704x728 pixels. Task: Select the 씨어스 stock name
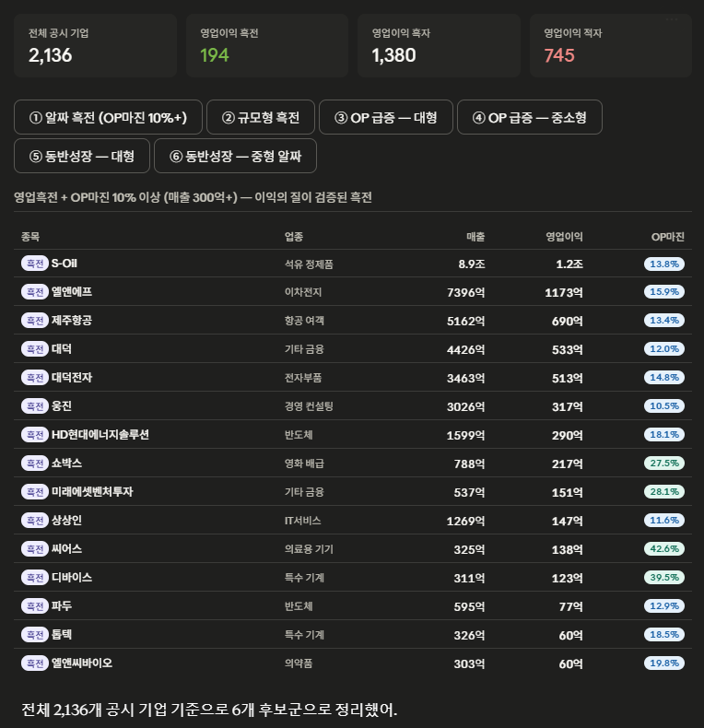66,549
